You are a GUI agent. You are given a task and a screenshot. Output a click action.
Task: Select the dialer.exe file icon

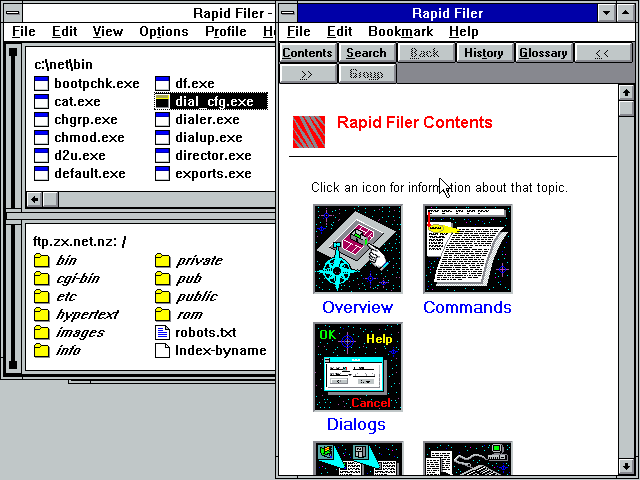point(162,120)
